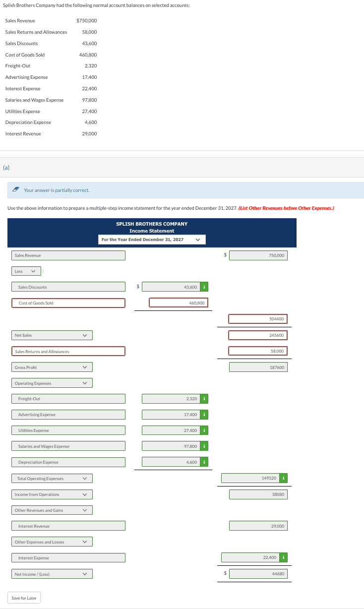This screenshot has width=364, height=609.
Task: Click the Sales Returns and Allowances account field
Action: [x=68, y=352]
